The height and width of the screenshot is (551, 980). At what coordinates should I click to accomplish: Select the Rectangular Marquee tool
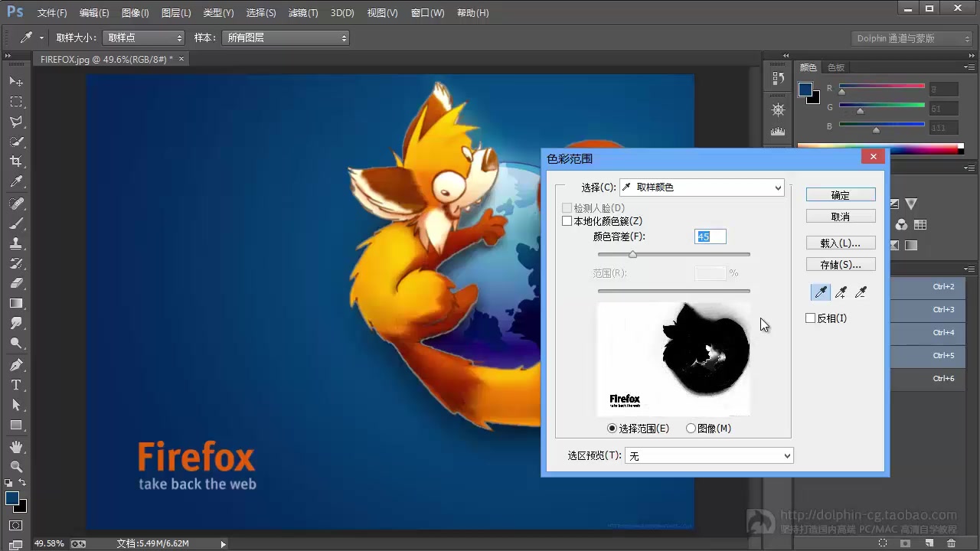pos(16,102)
